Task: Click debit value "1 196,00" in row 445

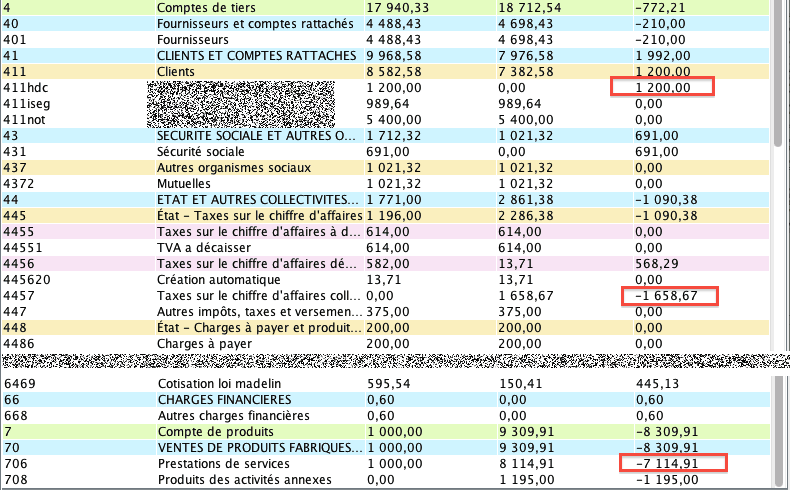Action: 394,216
